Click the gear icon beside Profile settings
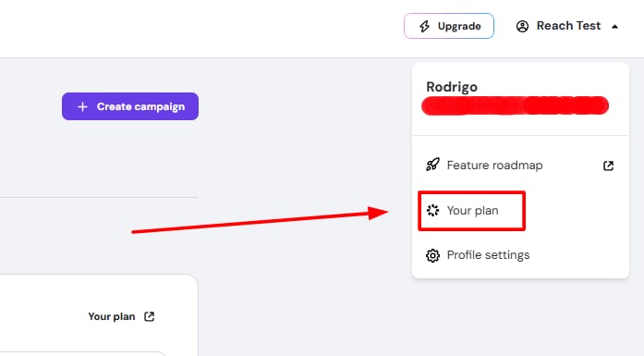This screenshot has width=644, height=356. click(432, 255)
